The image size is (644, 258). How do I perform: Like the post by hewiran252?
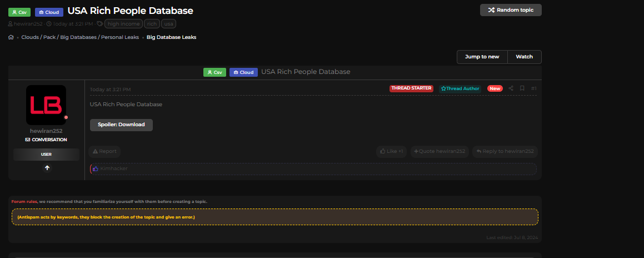tap(391, 151)
